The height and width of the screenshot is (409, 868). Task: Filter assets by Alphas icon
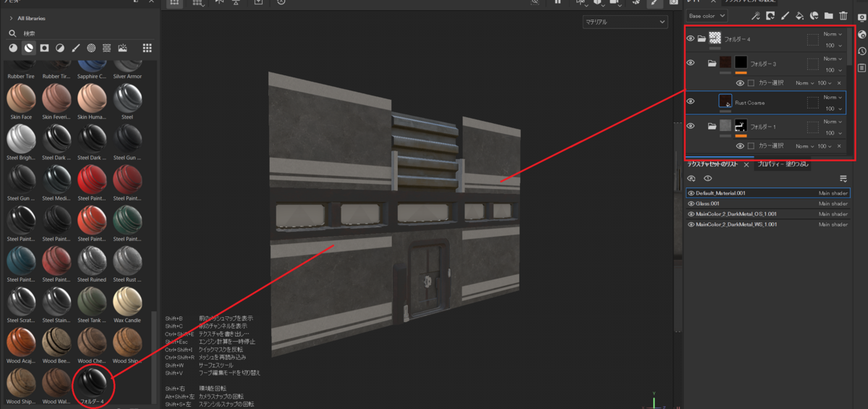(91, 48)
